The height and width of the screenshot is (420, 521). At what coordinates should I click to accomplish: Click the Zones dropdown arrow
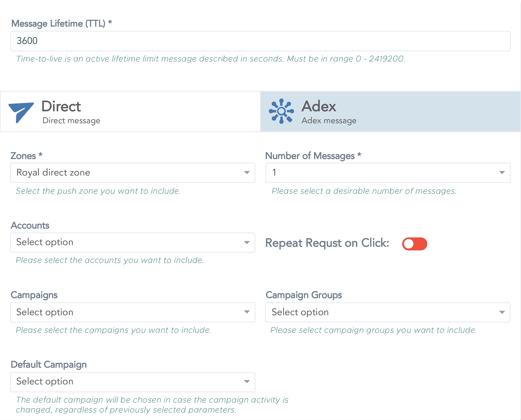247,173
